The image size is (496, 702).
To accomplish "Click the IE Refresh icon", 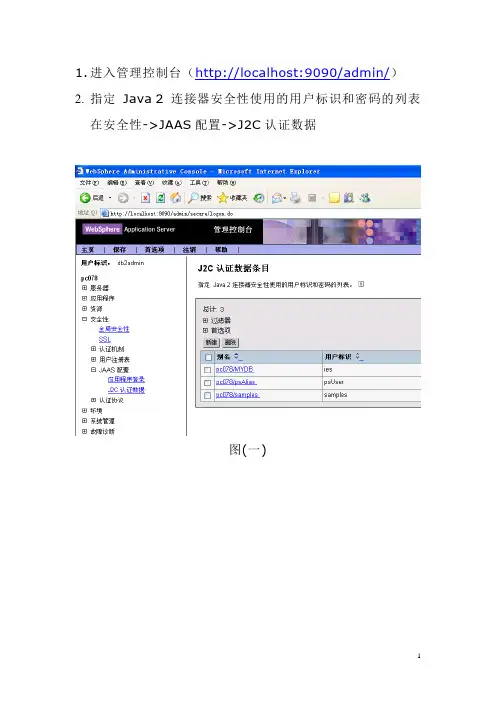I will click(161, 197).
